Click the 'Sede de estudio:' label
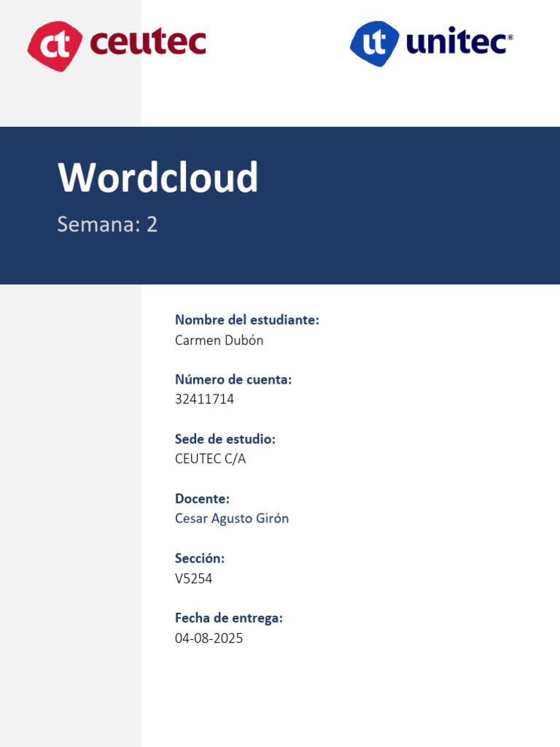Viewport: 560px width, 747px height. [x=225, y=439]
